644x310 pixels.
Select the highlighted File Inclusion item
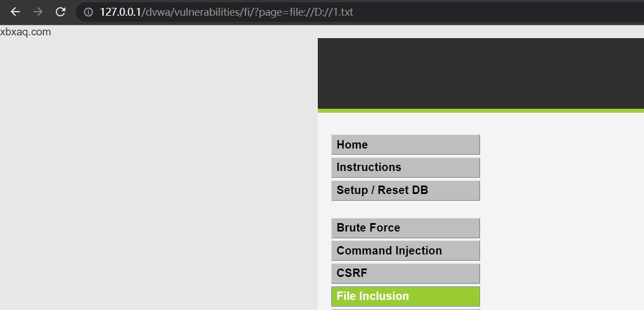click(x=405, y=296)
